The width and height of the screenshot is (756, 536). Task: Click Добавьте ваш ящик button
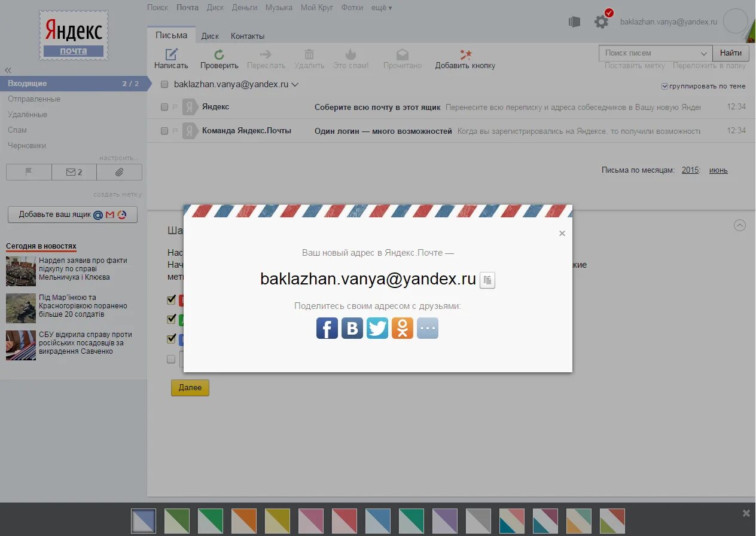click(72, 215)
